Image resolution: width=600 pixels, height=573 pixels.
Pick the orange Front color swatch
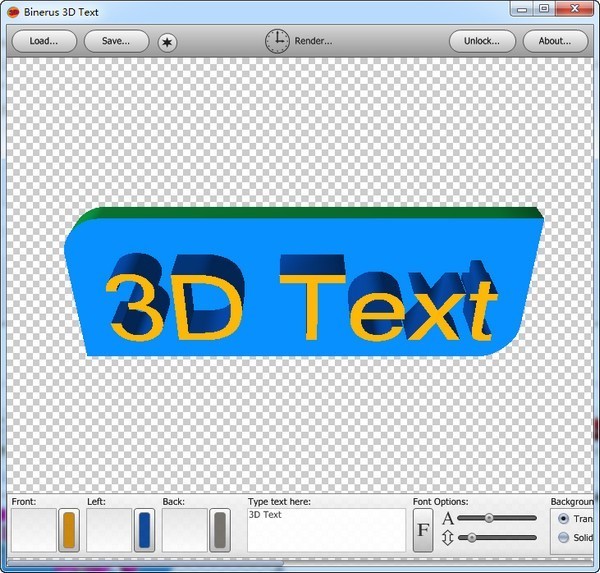(x=69, y=530)
